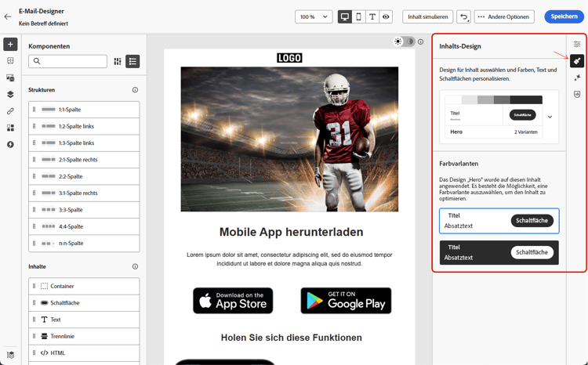The width and height of the screenshot is (588, 365).
Task: Select the 4:4-Spalte structure
Action: click(x=84, y=226)
